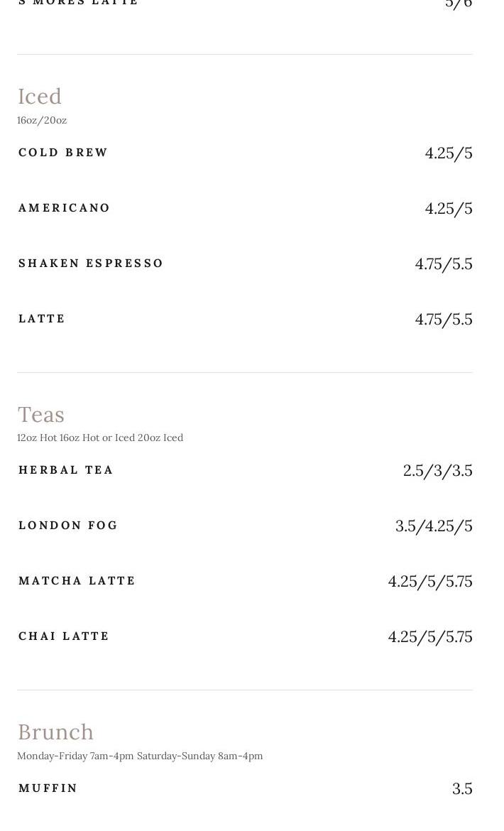Click the Herbal Tea price 2.5/3/3.5
504x831 pixels.
(x=437, y=471)
